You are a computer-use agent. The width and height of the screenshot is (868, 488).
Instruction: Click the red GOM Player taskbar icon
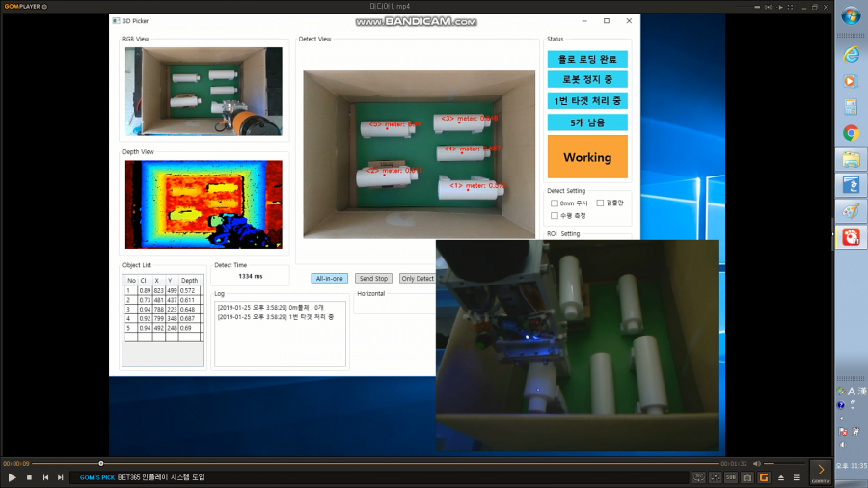click(851, 237)
